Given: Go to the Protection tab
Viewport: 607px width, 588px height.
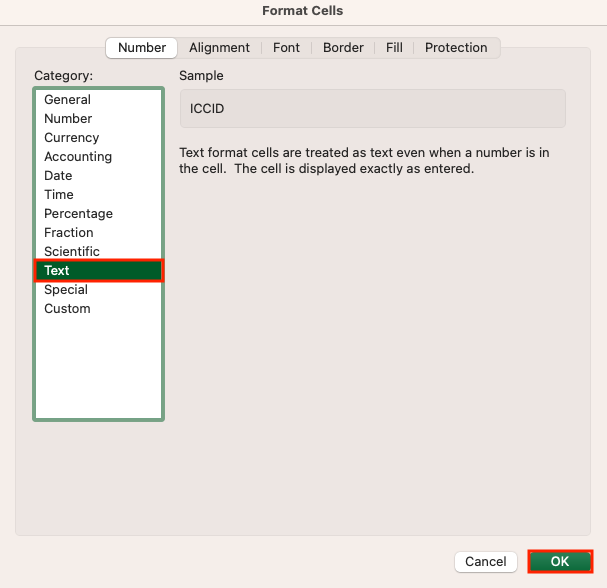Looking at the screenshot, I should pos(456,48).
